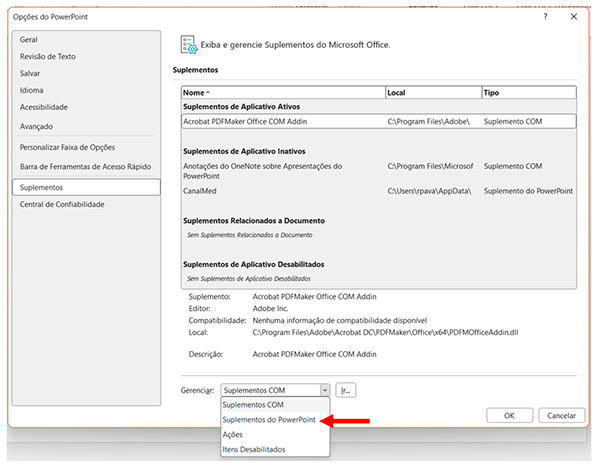Sort add-ins by the Local column header

pyautogui.click(x=434, y=93)
